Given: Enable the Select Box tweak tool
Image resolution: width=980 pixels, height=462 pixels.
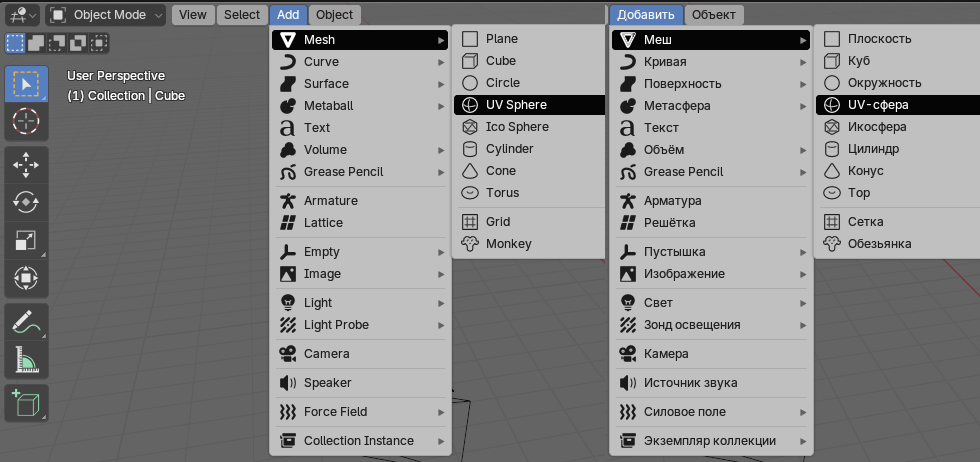Looking at the screenshot, I should [26, 84].
